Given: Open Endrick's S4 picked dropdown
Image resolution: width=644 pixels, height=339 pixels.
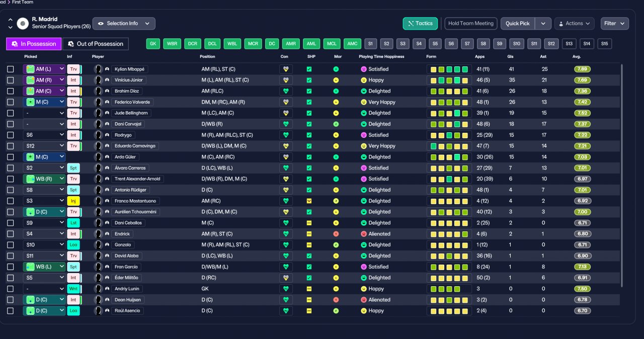Looking at the screenshot, I should (x=44, y=234).
